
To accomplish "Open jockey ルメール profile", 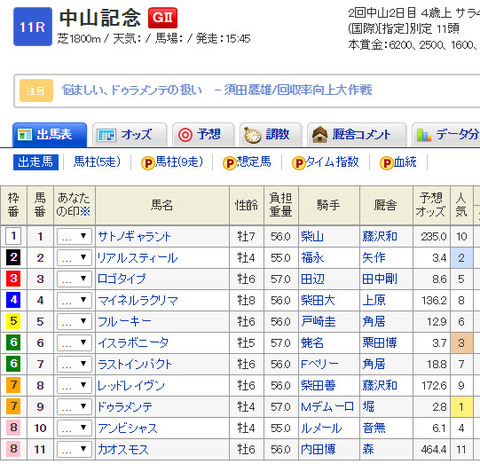I will pyautogui.click(x=321, y=428).
